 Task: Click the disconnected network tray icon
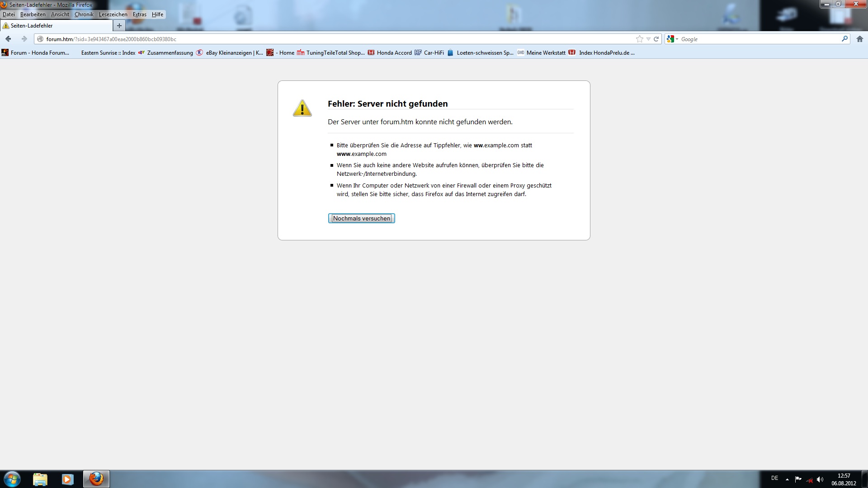tap(809, 479)
